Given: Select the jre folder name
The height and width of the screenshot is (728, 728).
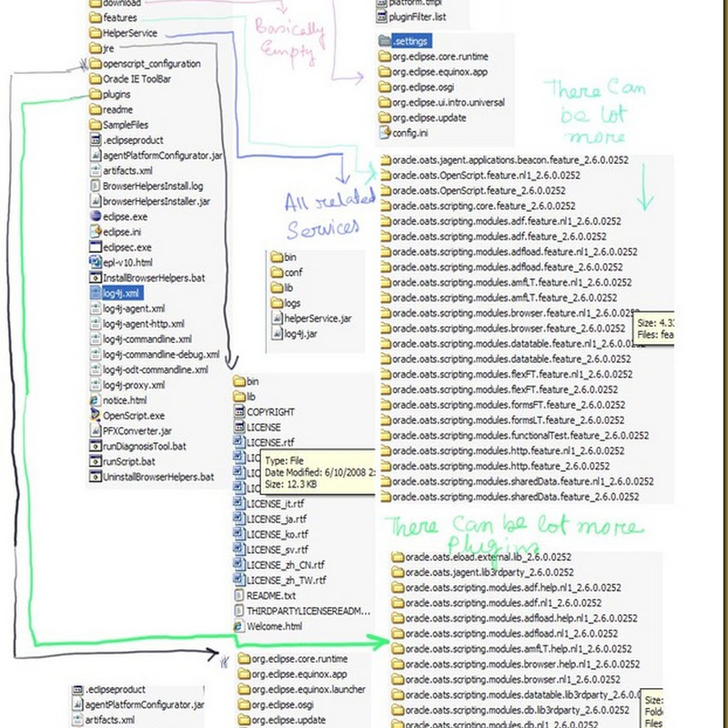Looking at the screenshot, I should point(108,48).
